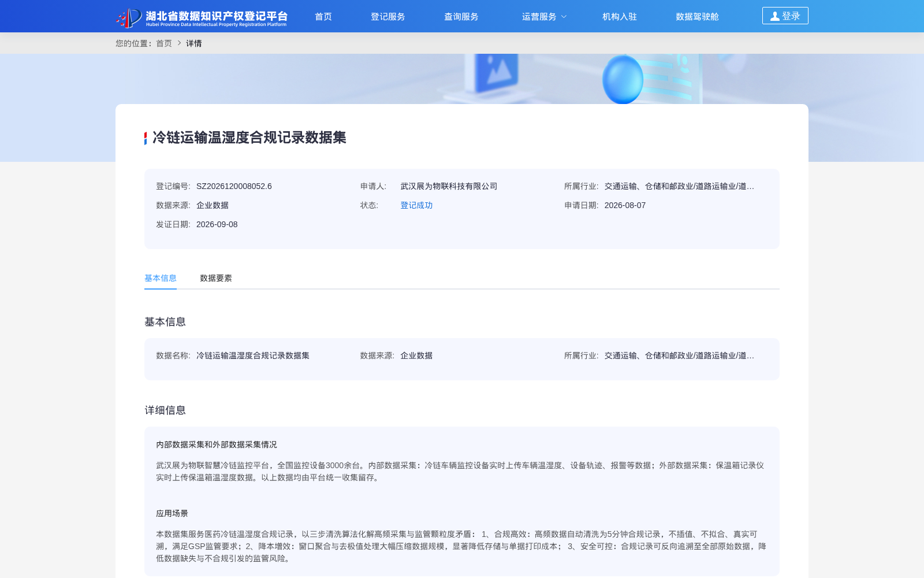Click the 登记成功 status link
The image size is (924, 578).
[x=416, y=205]
